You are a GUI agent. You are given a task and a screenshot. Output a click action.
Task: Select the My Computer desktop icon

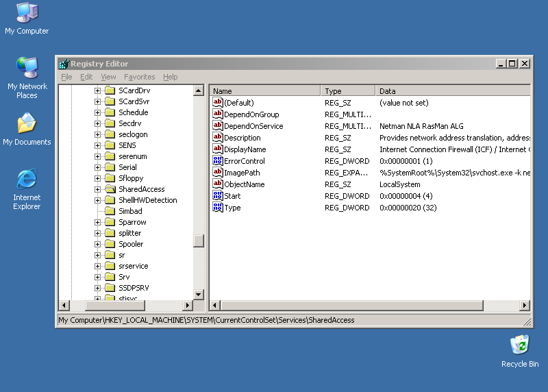point(27,19)
